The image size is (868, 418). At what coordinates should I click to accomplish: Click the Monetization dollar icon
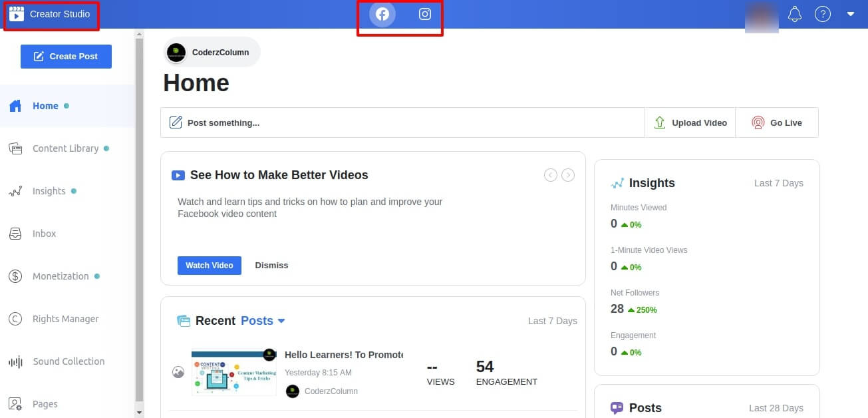click(15, 276)
